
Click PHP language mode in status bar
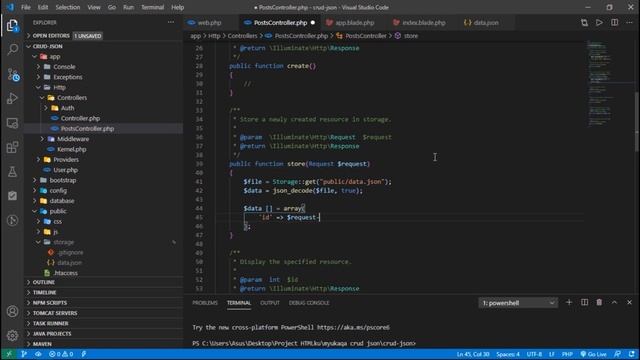[567, 354]
